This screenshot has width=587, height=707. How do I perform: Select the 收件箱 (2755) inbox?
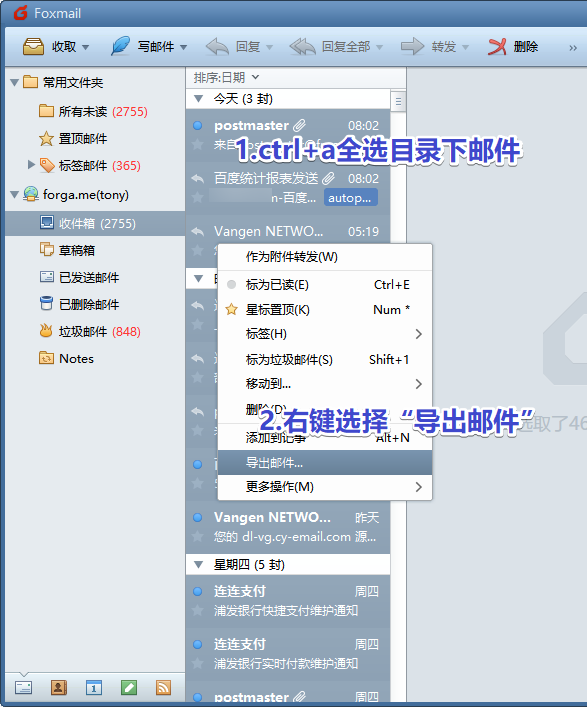click(x=95, y=223)
